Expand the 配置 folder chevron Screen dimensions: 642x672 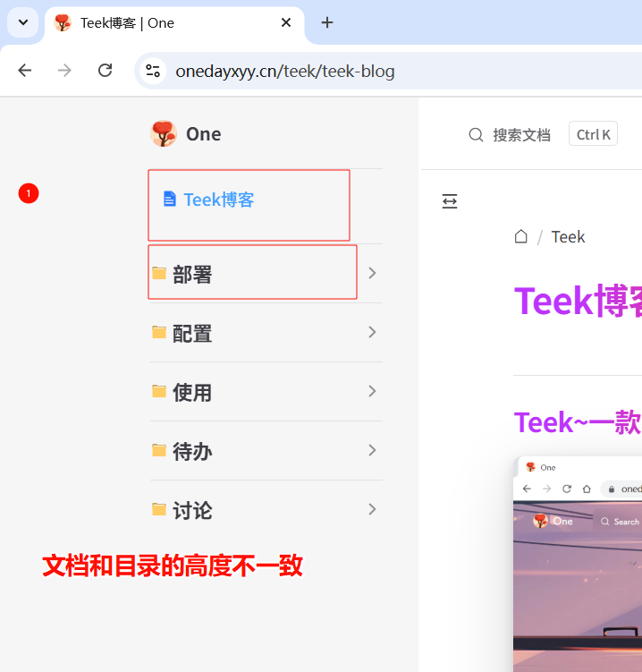pyautogui.click(x=372, y=332)
